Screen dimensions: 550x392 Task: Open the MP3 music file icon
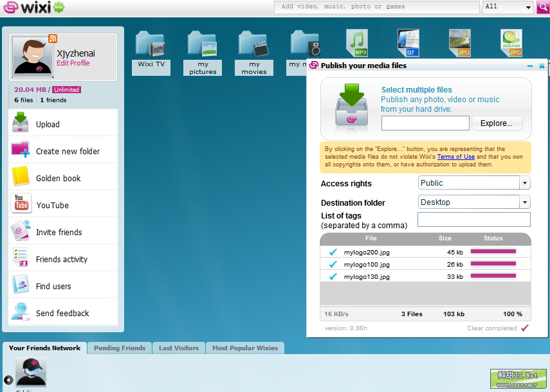tap(357, 43)
